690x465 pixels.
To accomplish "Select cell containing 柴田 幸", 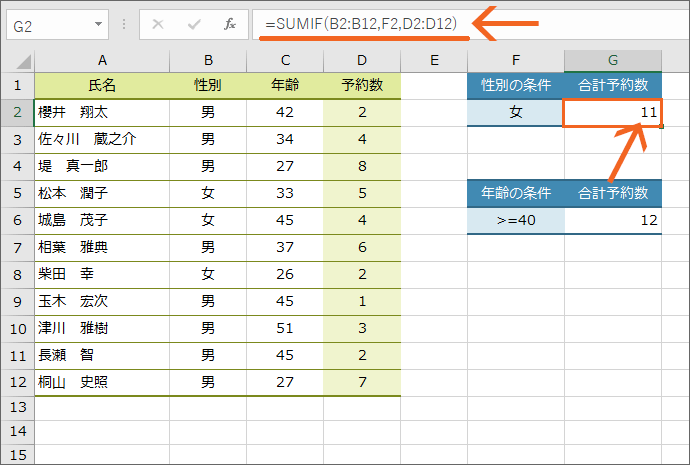I will pos(102,275).
